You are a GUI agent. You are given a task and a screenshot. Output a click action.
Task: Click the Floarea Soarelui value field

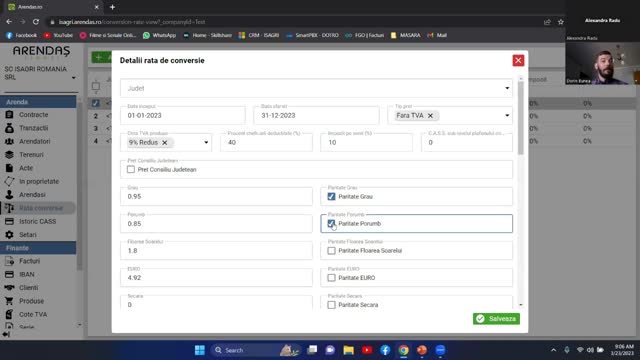click(216, 251)
